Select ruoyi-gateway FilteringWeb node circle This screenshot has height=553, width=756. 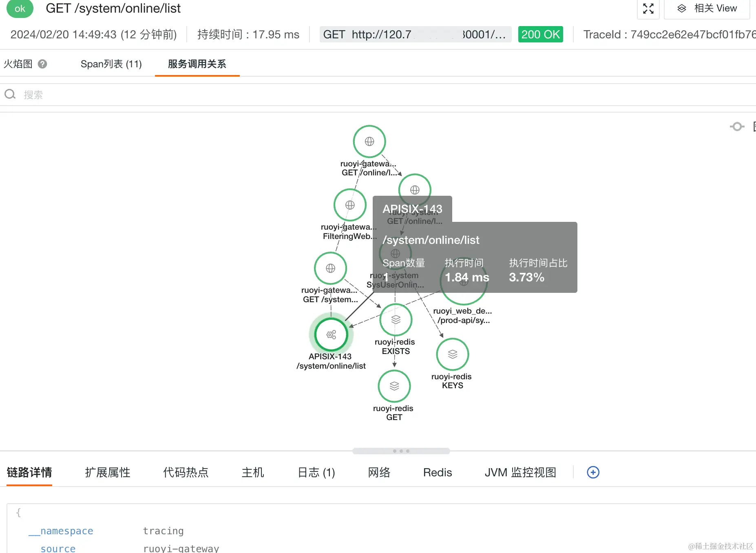pyautogui.click(x=350, y=205)
